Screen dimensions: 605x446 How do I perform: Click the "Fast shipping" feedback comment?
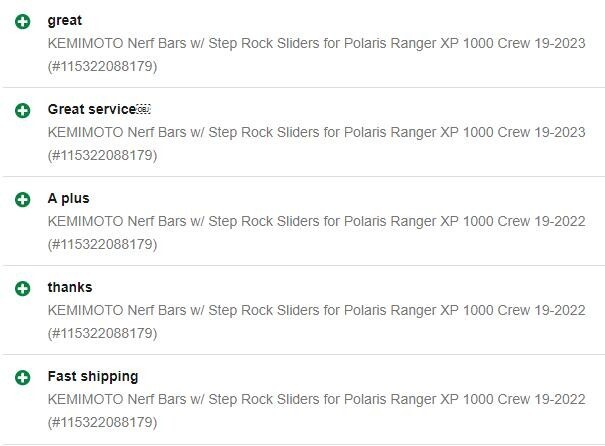coord(93,376)
